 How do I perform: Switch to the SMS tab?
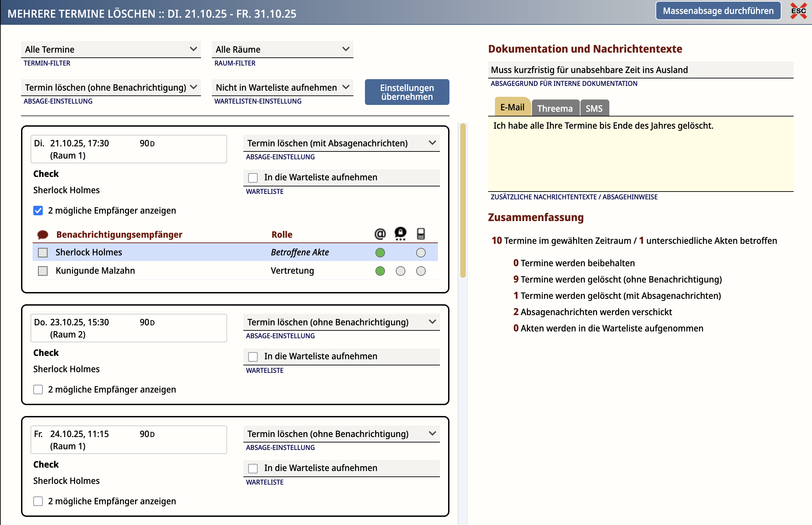coord(594,108)
